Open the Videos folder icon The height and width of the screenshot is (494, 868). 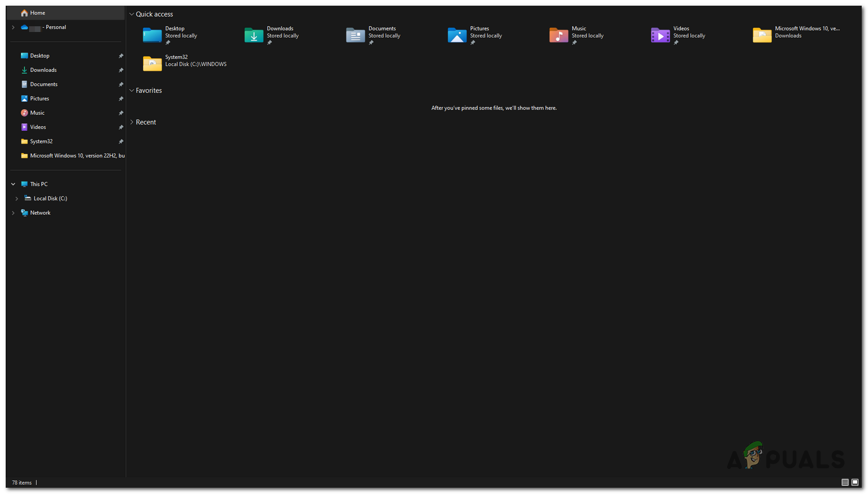coord(660,35)
